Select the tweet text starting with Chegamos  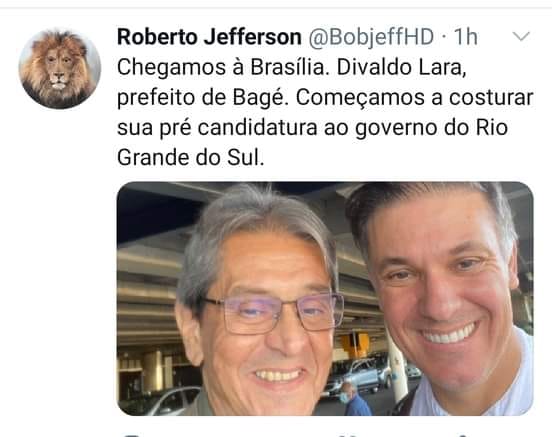pos(325,112)
